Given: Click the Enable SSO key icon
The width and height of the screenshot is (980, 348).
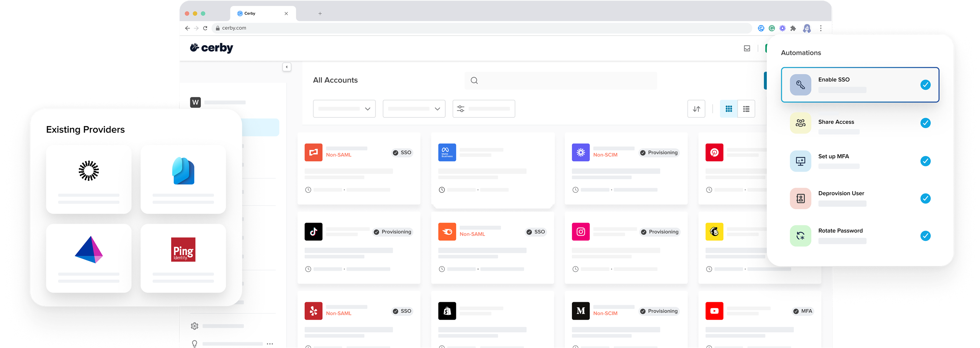Looking at the screenshot, I should point(800,85).
